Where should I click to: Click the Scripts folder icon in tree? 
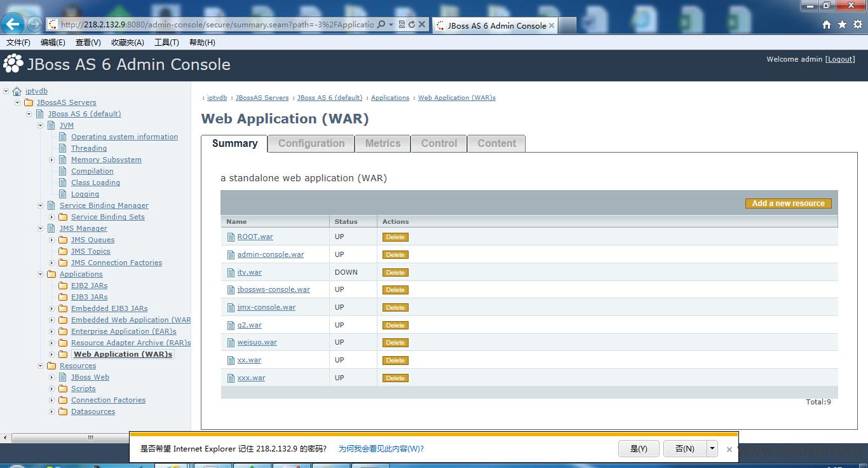tap(63, 389)
